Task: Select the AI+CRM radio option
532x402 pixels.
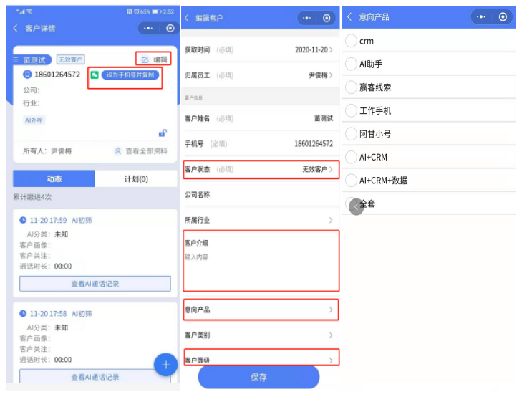Action: (351, 157)
